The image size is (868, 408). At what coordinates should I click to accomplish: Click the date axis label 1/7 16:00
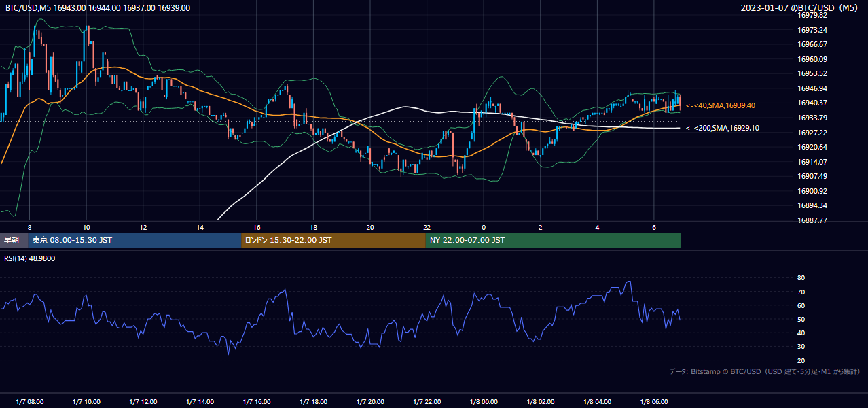point(257,401)
